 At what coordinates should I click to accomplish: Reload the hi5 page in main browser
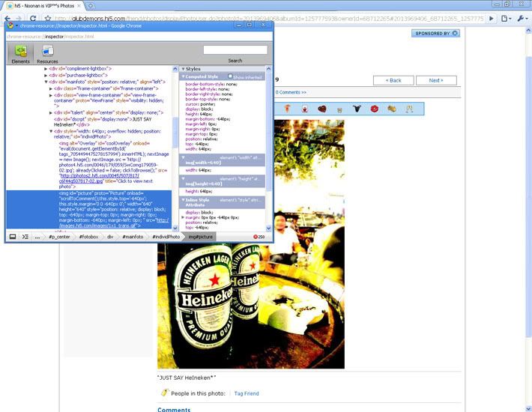point(33,19)
